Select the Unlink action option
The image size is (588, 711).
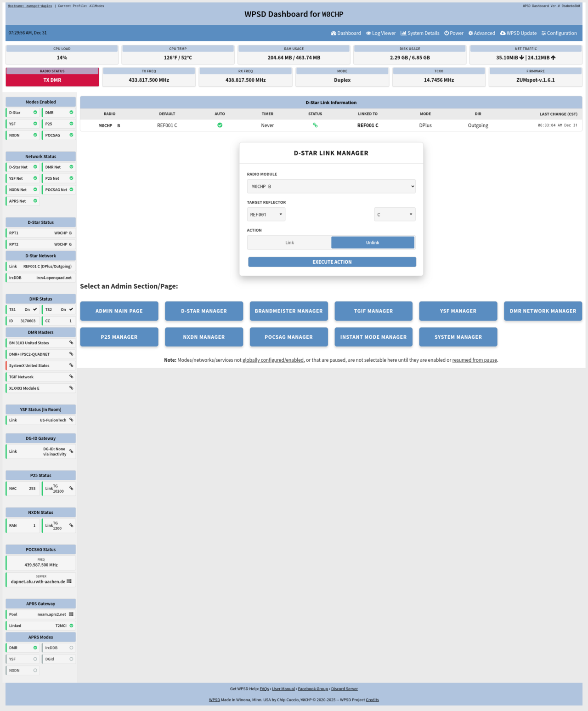373,243
